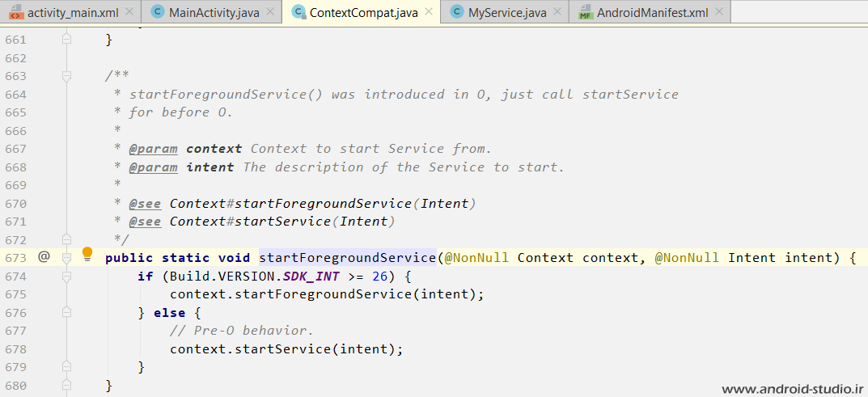Switch to the MyService.java tab
Viewport: 868px width, 397px height.
(507, 12)
